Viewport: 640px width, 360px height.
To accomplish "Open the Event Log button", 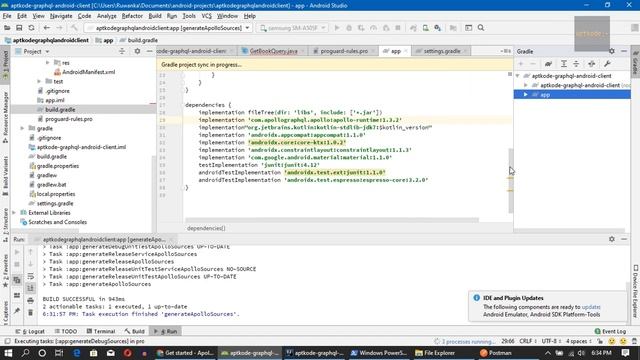I will coord(610,331).
